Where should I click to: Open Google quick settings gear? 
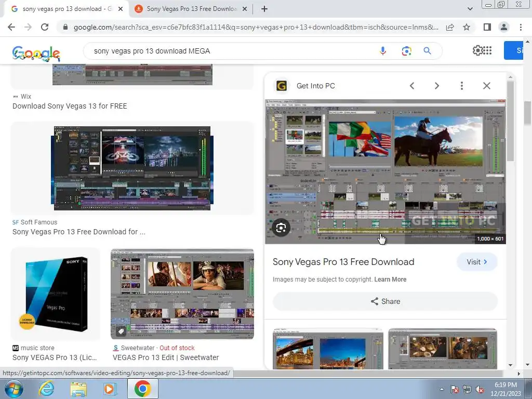pos(477,50)
